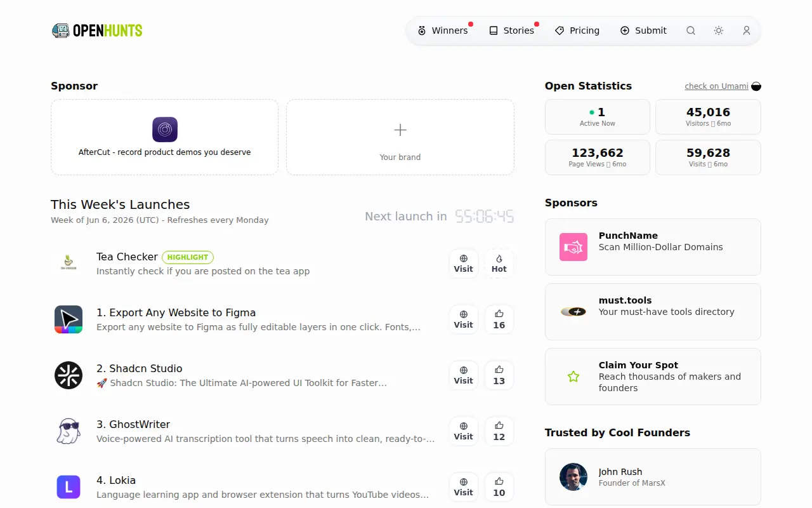Open the Tea Checker listing title
Screen dimensions: 812x508
127,257
